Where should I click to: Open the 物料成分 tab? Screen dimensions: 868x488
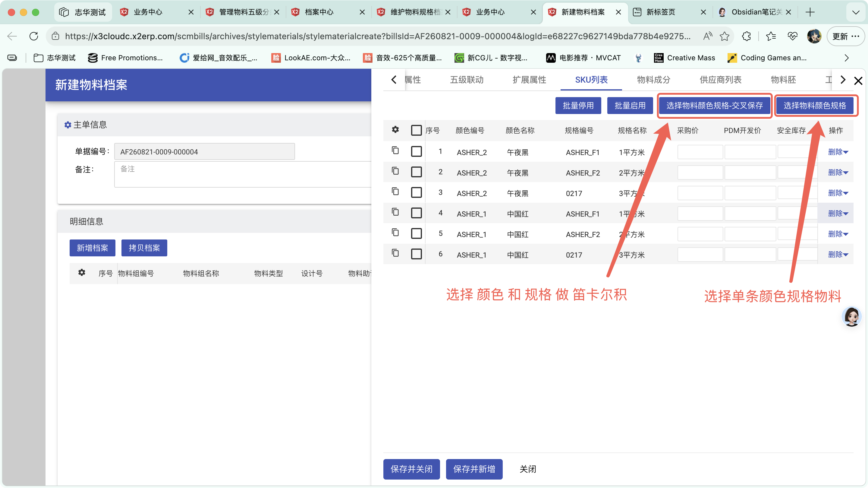pyautogui.click(x=654, y=80)
